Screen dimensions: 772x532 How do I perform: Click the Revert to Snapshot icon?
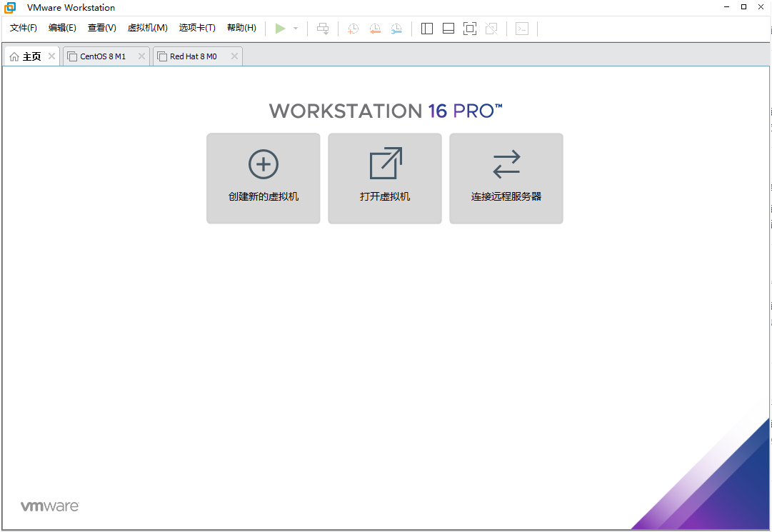(375, 29)
